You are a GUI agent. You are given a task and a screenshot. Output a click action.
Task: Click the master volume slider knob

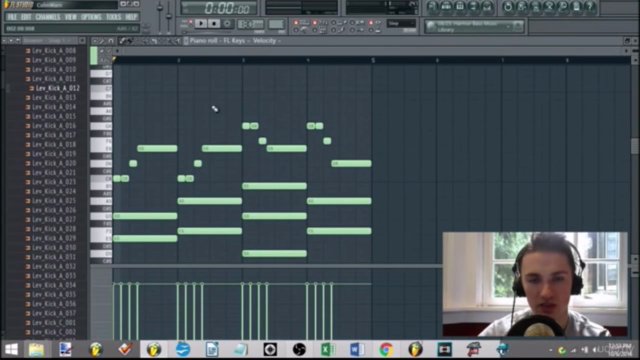[x=160, y=8]
